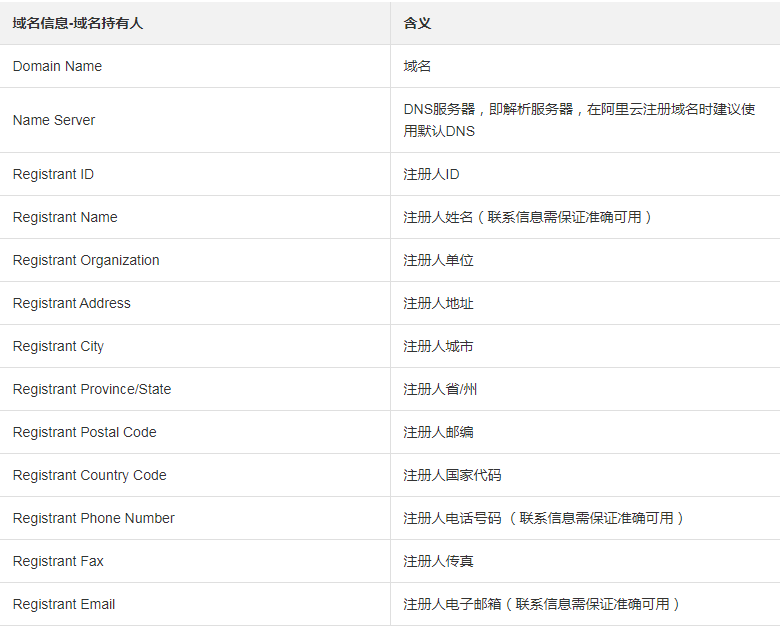Click the 注册人城市 cell
The image size is (780, 631).
(438, 346)
